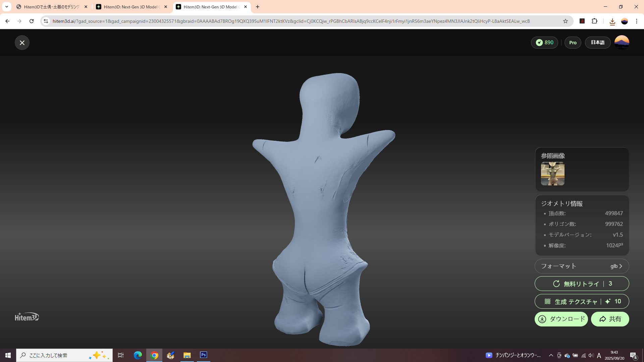
Task: Open the Chrome extensions puzzle icon
Action: point(594,21)
